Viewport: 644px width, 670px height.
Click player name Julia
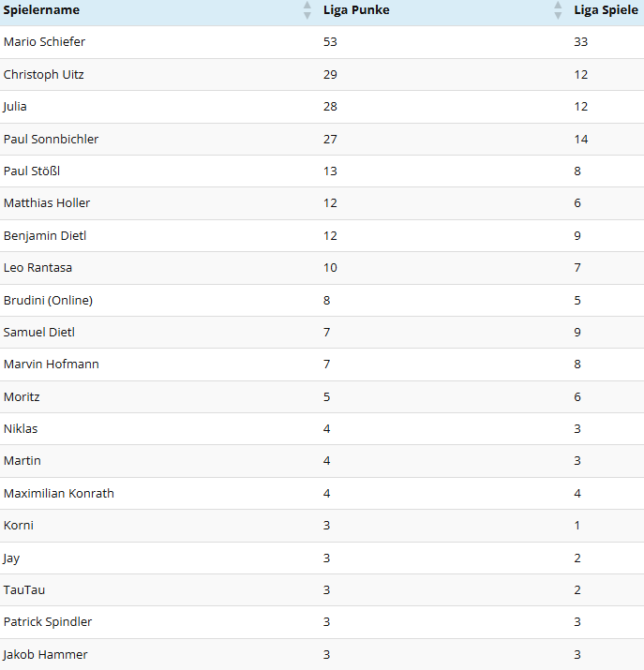pyautogui.click(x=15, y=107)
